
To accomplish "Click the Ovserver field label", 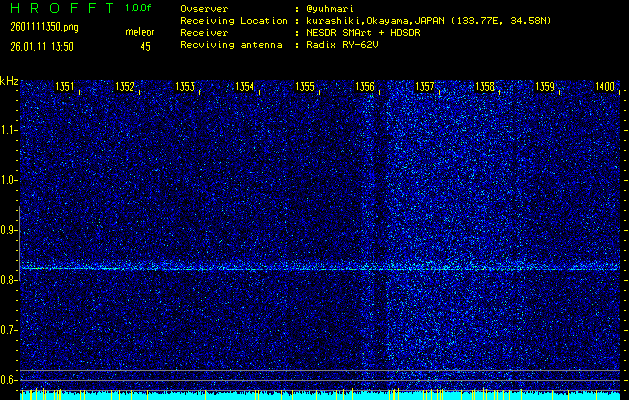I will click(204, 9).
